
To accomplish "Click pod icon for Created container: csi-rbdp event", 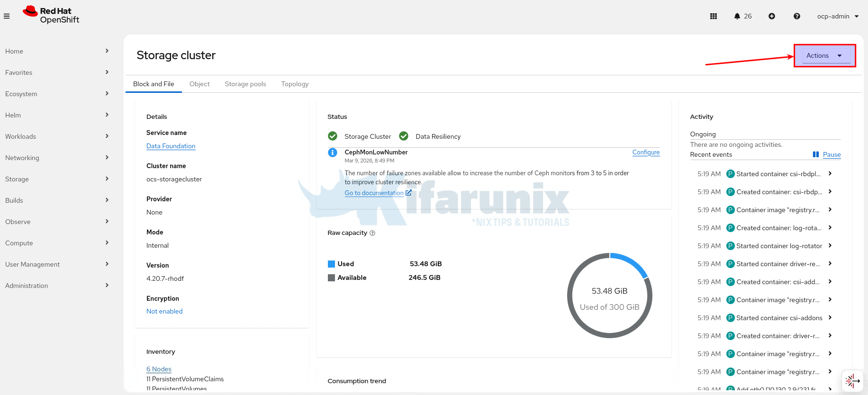I will tap(731, 192).
